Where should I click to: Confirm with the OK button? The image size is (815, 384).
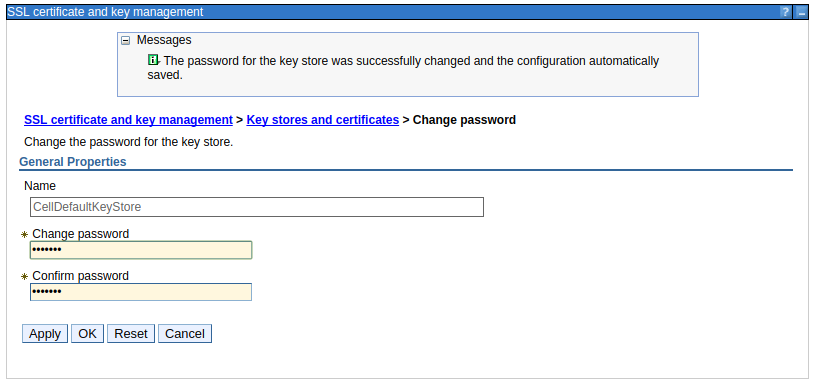pyautogui.click(x=87, y=334)
